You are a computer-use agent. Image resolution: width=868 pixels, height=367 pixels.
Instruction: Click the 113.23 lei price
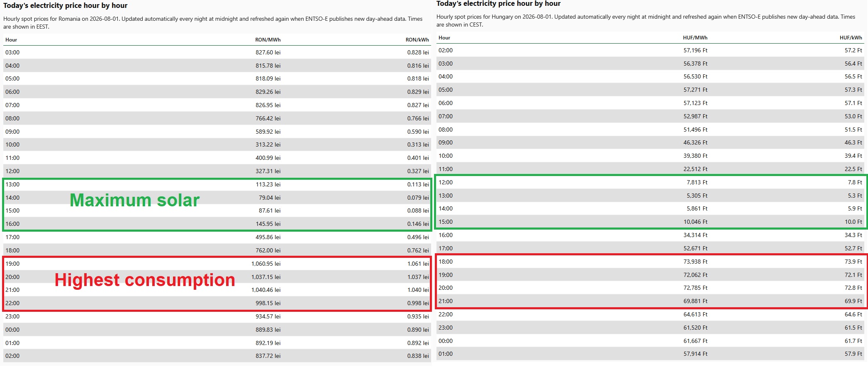[x=268, y=184]
